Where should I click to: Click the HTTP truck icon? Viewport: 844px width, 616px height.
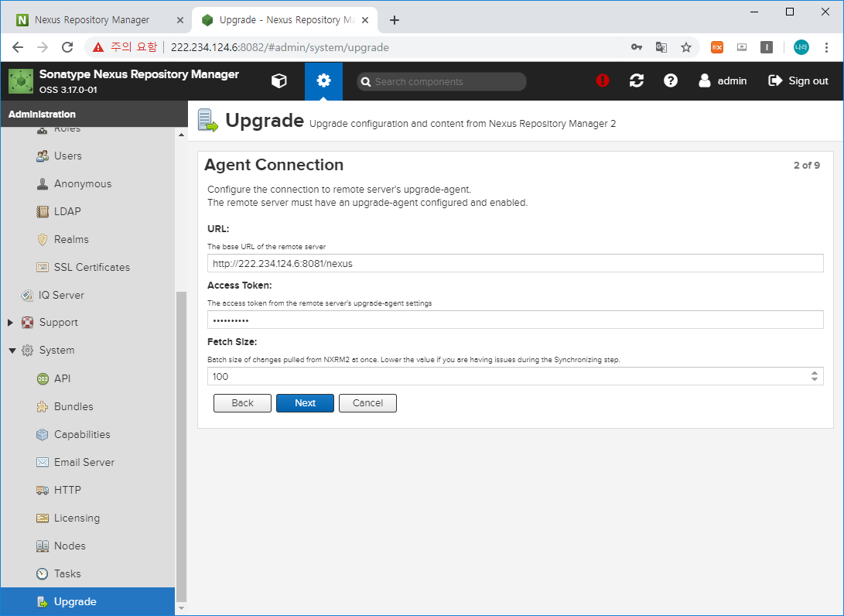point(43,490)
